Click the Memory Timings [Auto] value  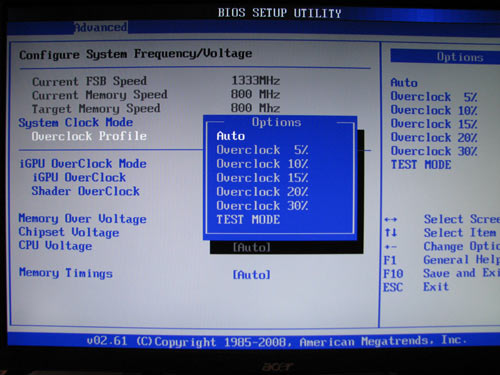(x=252, y=275)
